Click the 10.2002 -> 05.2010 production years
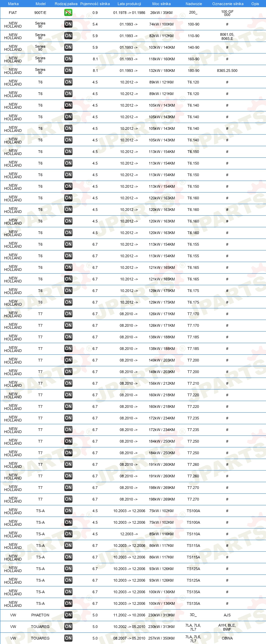The width and height of the screenshot is (266, 644). [x=129, y=627]
